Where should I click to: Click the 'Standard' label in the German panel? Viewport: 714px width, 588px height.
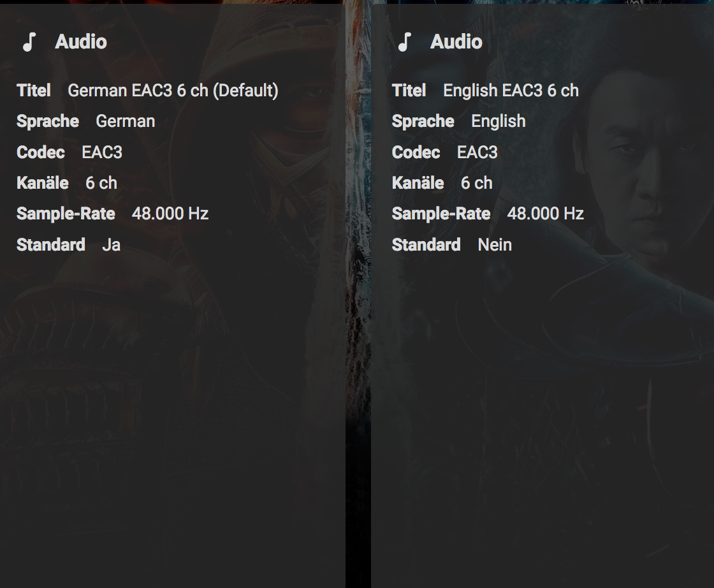(51, 245)
